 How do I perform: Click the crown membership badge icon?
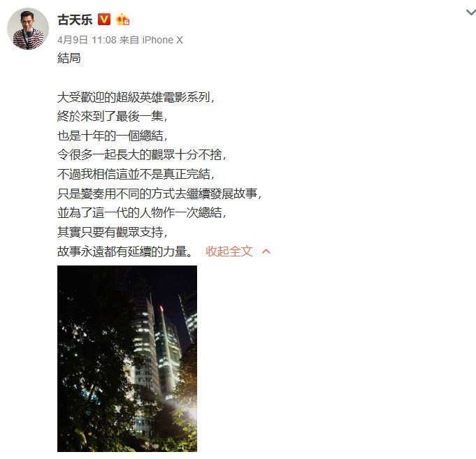(122, 20)
